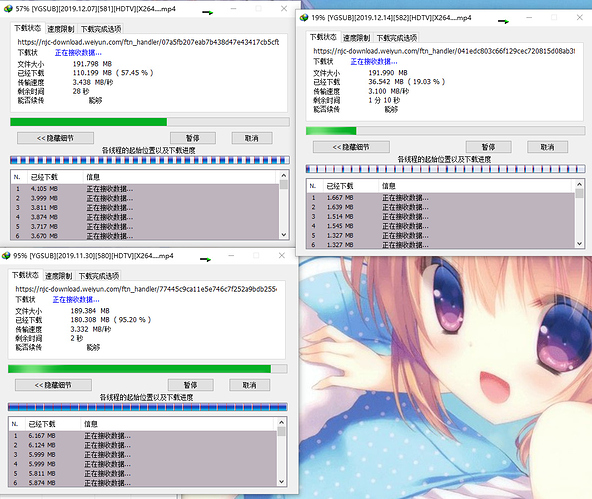Click the IDM icon in the 95% window title
This screenshot has height=499, width=592.
6,256
